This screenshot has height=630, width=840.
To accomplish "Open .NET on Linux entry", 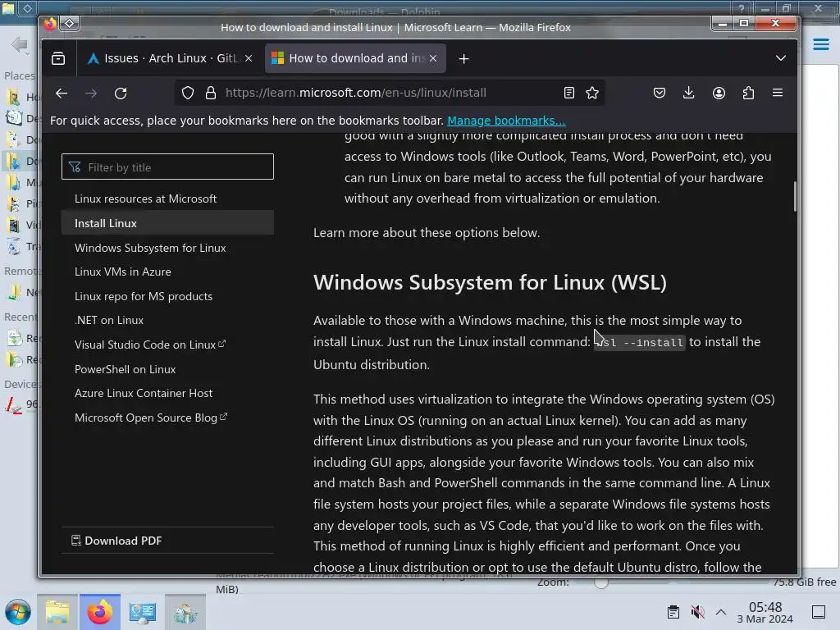I will pyautogui.click(x=109, y=321).
